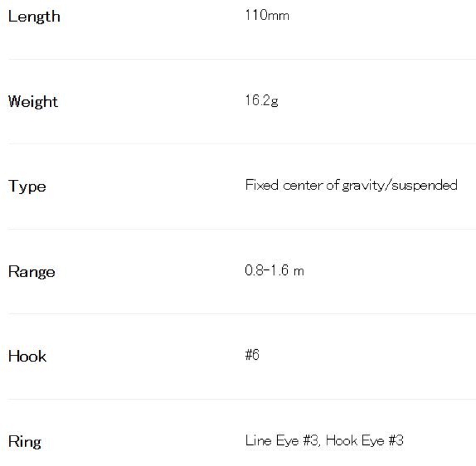
Task: Click the 'Line Eye #3' text
Action: pos(282,441)
